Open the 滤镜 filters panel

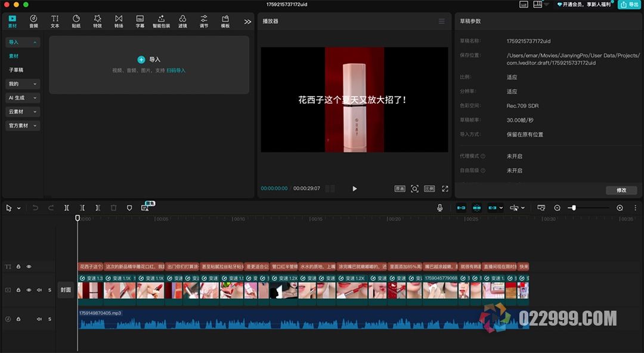pyautogui.click(x=183, y=21)
